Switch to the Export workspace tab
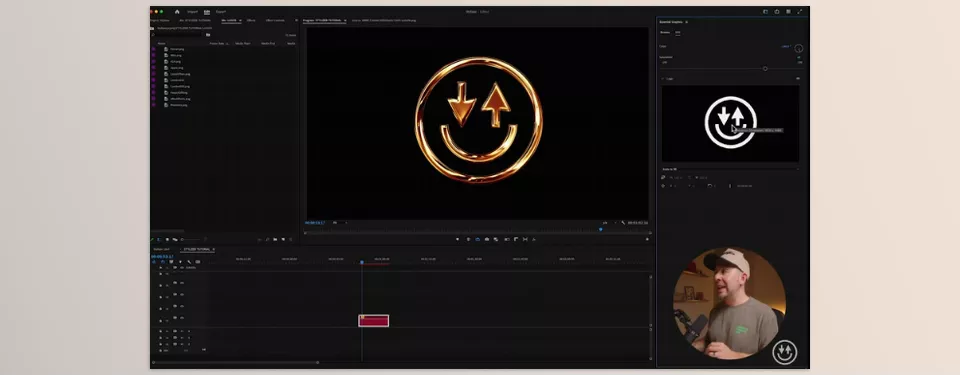 (x=220, y=12)
